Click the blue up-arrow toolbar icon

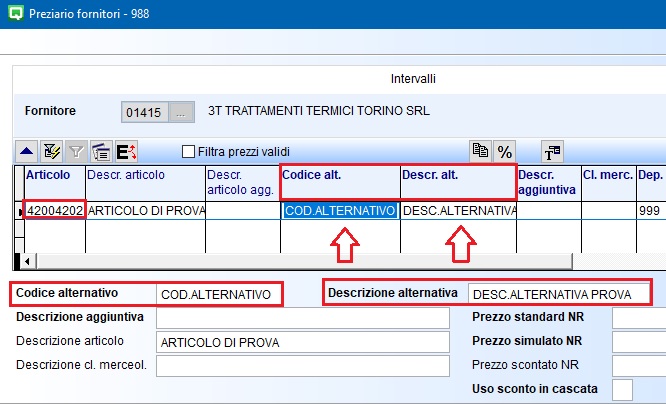[26, 152]
